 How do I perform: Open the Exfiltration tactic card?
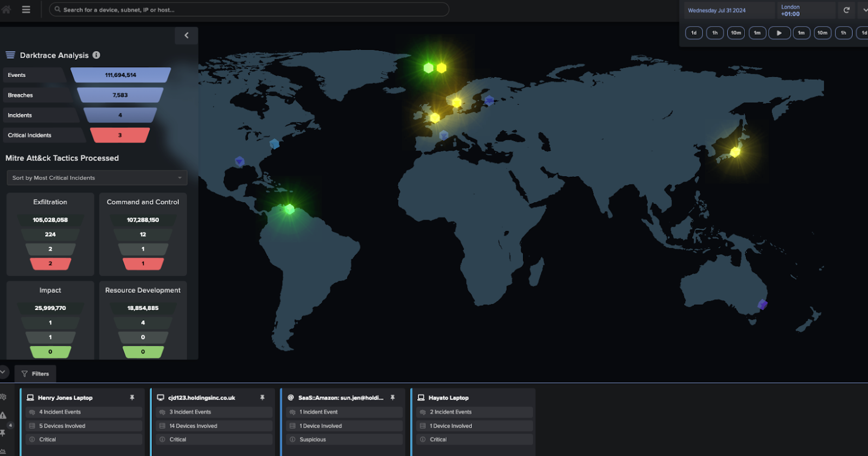[x=50, y=234]
